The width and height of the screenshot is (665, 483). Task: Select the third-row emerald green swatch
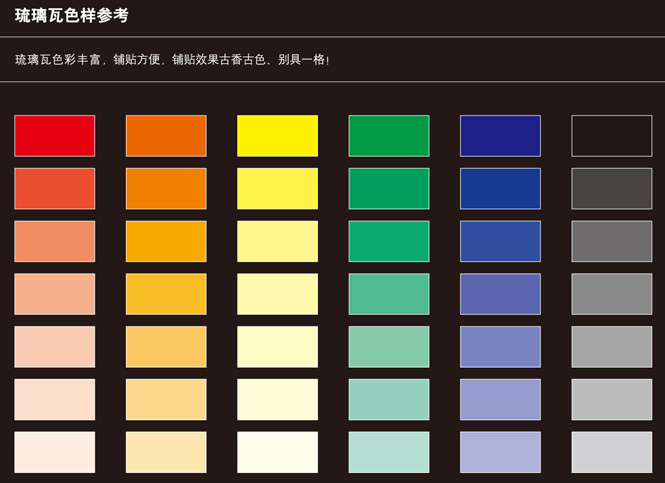[x=389, y=241]
